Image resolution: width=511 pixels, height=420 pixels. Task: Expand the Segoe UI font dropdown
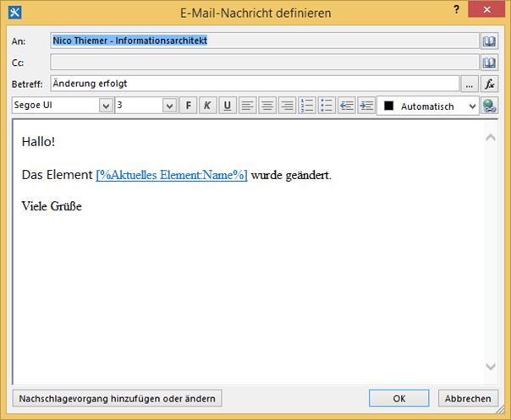coord(106,106)
